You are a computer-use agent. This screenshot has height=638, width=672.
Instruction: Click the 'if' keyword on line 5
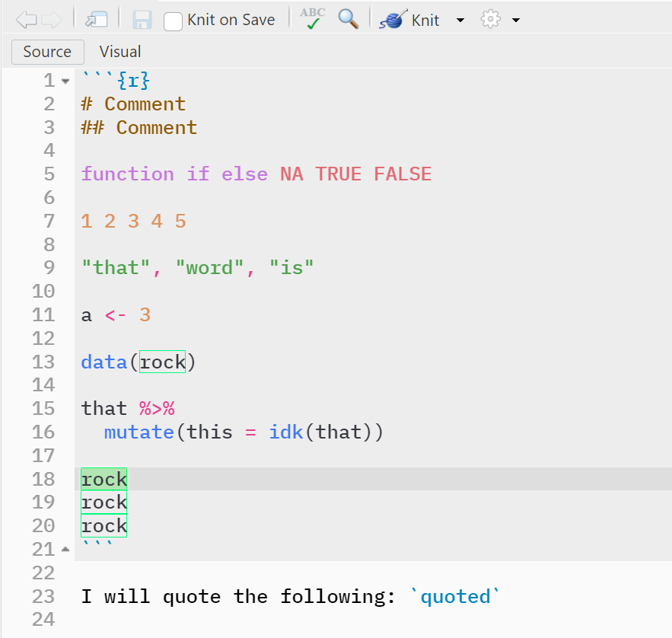[x=198, y=174]
